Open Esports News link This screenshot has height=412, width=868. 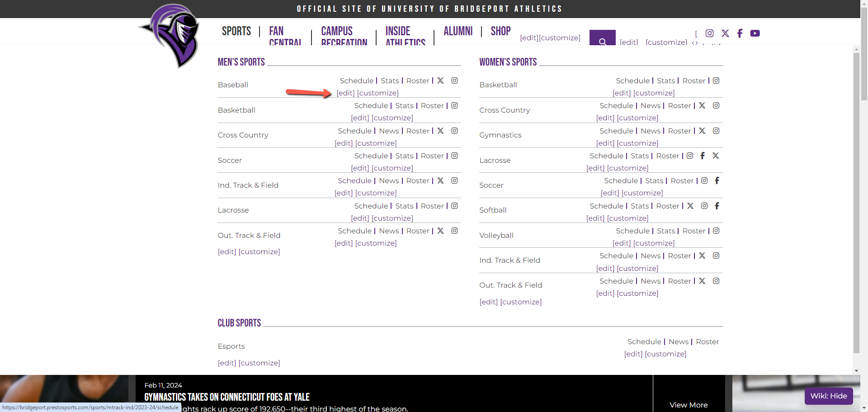(679, 341)
